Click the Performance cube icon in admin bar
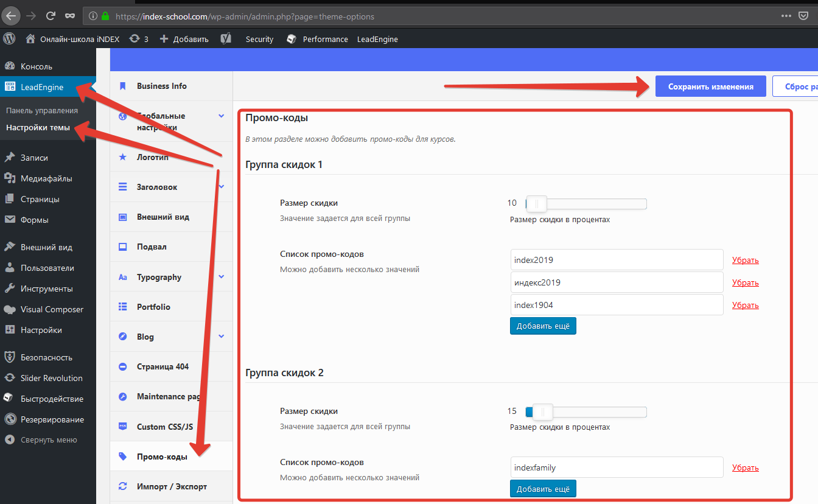 [x=292, y=39]
